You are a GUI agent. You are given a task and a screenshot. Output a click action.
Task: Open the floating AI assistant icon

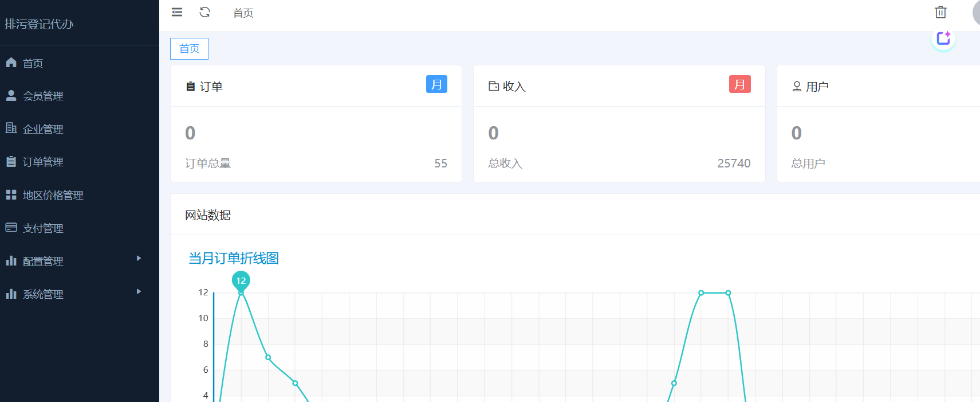[x=943, y=38]
